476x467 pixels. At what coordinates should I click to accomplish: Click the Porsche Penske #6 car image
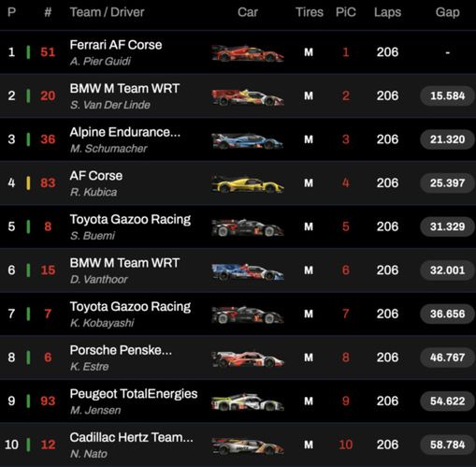(248, 358)
